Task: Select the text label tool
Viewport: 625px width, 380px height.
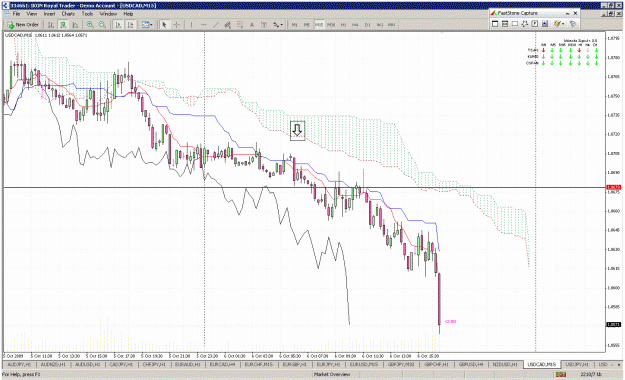Action: point(264,25)
